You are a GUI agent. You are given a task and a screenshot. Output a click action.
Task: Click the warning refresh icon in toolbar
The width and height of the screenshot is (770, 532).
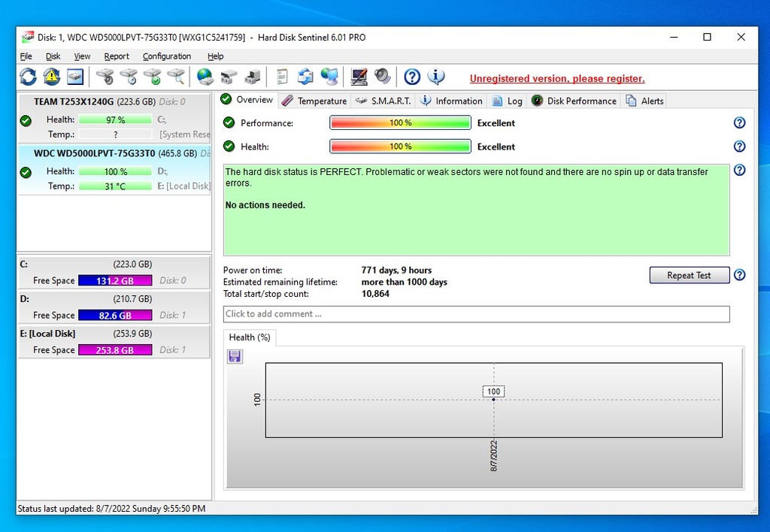51,77
